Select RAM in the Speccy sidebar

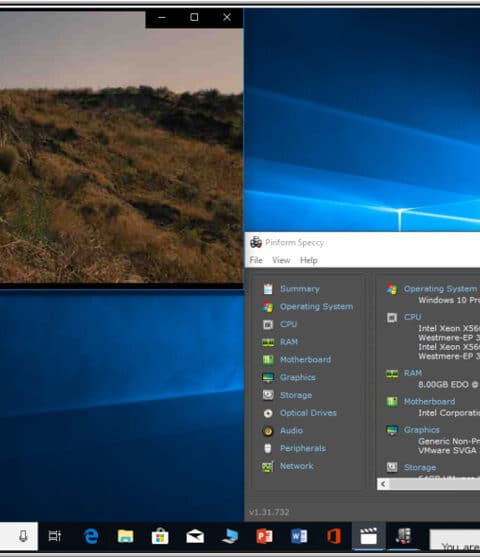(288, 342)
